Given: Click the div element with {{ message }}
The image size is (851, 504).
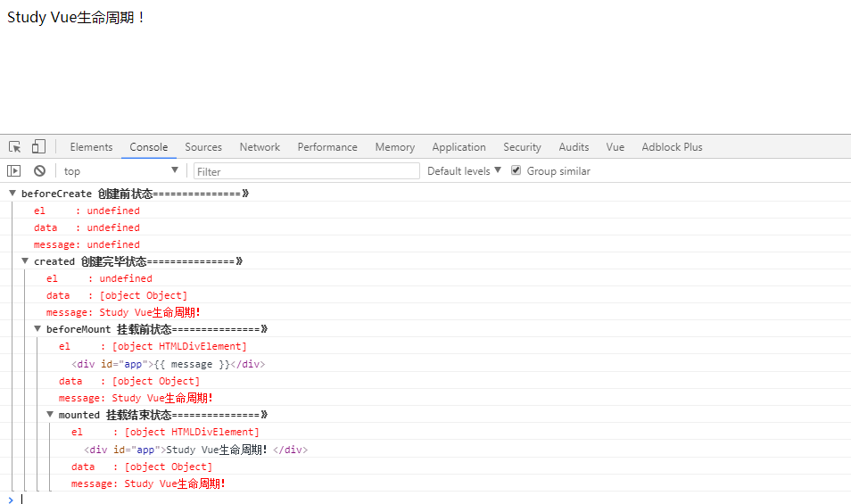Looking at the screenshot, I should coord(169,364).
